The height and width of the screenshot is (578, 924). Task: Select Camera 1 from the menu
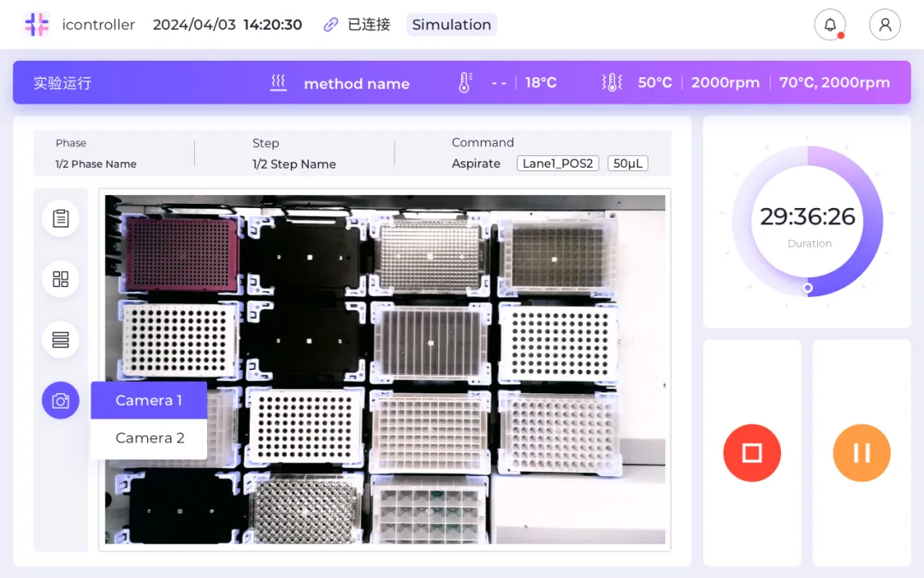[149, 401]
